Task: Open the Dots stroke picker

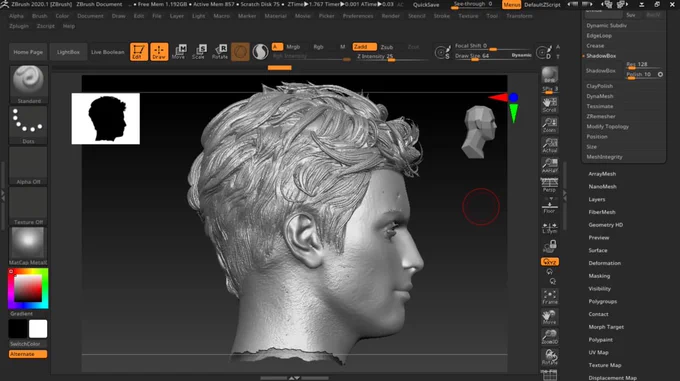Action: coord(28,125)
